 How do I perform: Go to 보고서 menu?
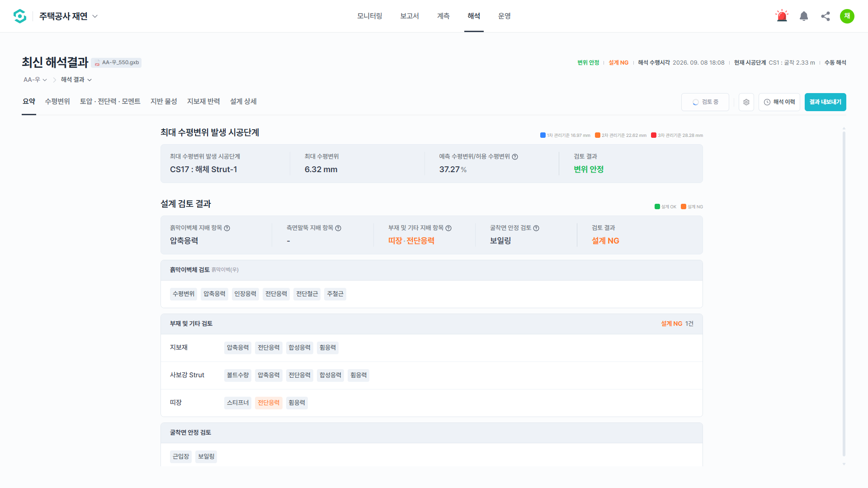[x=410, y=16]
